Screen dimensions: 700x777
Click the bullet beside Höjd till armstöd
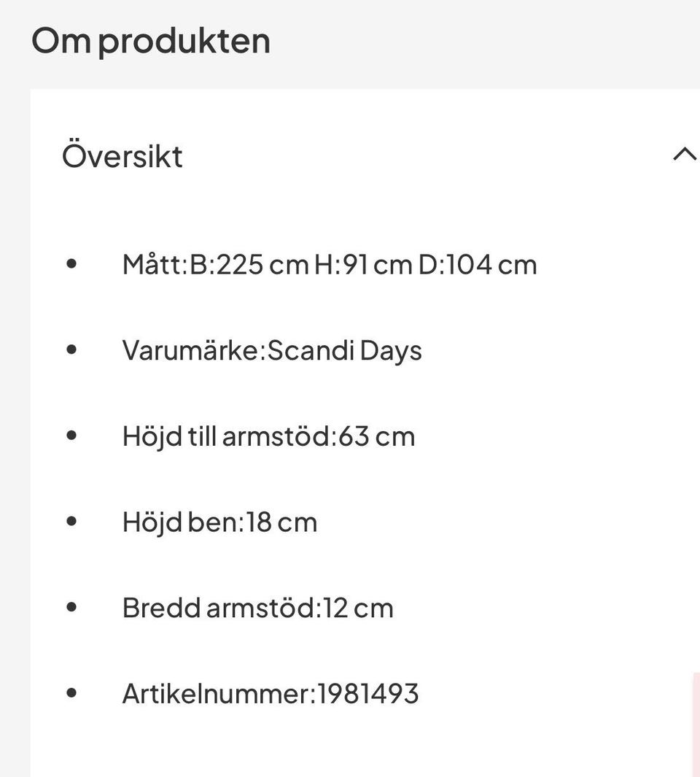pyautogui.click(x=72, y=435)
